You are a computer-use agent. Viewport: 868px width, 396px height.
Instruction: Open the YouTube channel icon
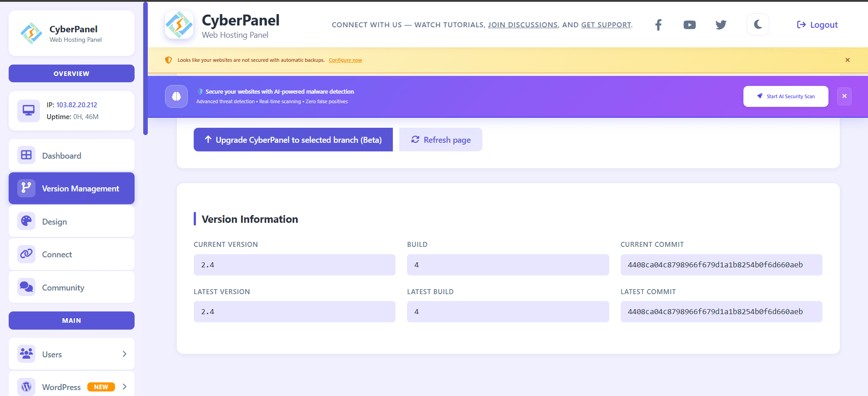689,25
